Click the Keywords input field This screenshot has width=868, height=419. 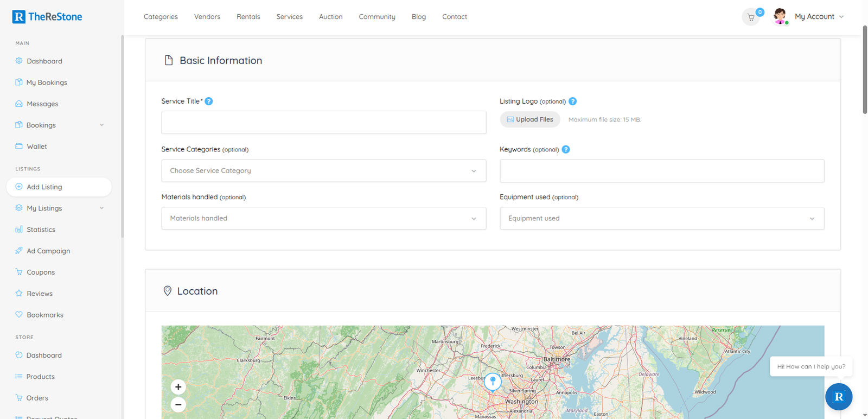coord(662,171)
